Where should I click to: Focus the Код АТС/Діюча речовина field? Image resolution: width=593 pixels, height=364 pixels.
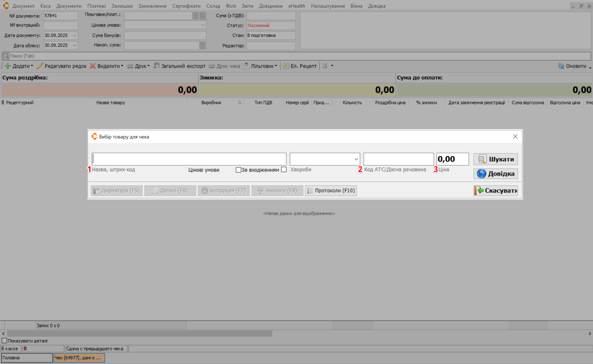(398, 159)
